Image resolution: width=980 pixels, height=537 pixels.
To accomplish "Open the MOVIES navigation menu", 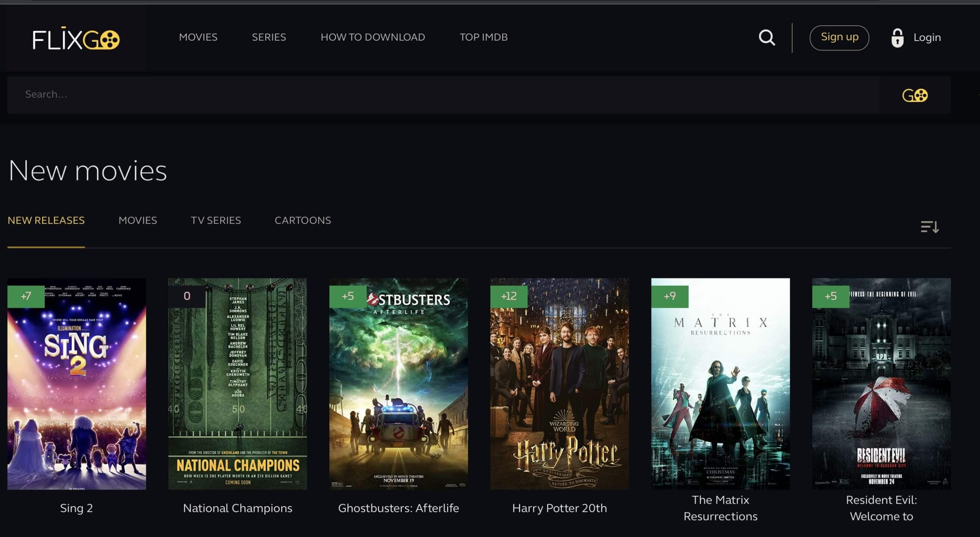I will pyautogui.click(x=199, y=37).
